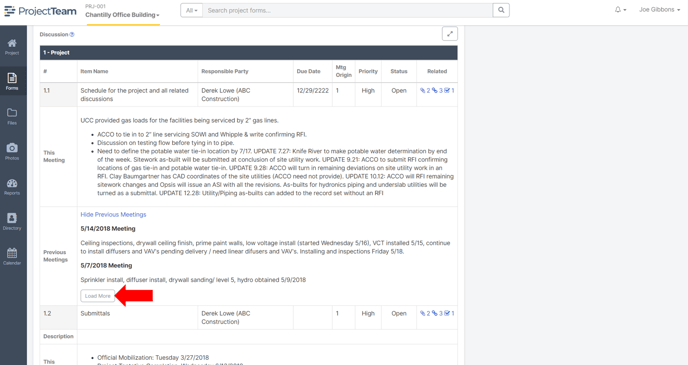Open the Project home sidebar icon
The image size is (688, 365).
tap(12, 47)
